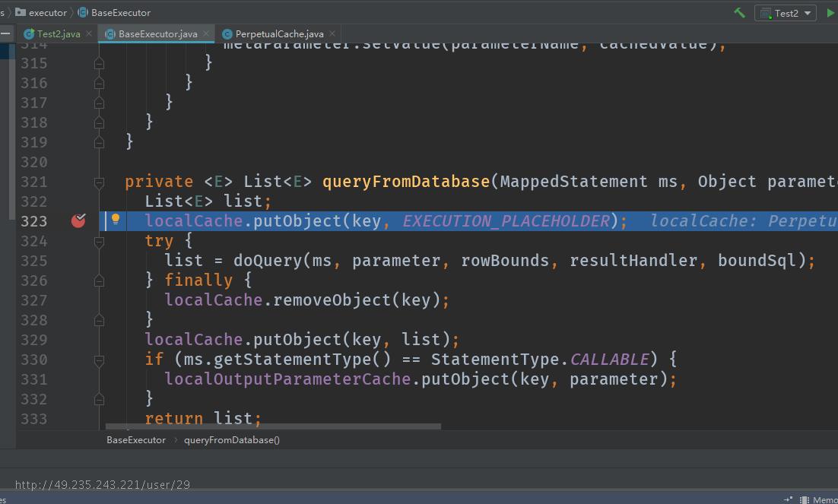Click the EXECUTION_PLACEHOLDER constant on line 323

(x=506, y=220)
